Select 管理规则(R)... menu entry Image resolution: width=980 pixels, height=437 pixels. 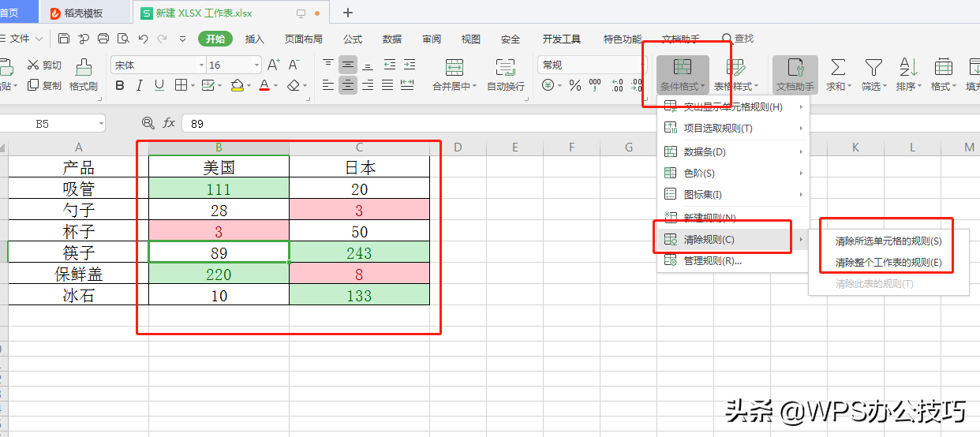pos(733,261)
